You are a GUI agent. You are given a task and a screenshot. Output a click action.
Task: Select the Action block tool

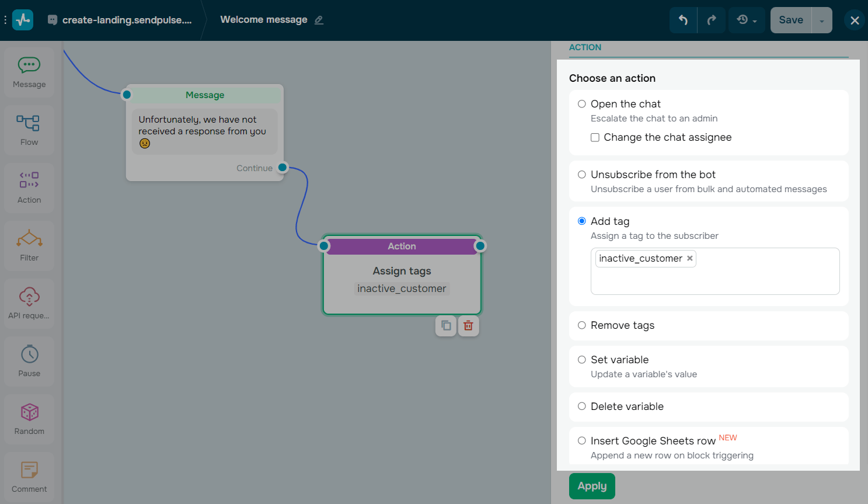[x=29, y=187]
